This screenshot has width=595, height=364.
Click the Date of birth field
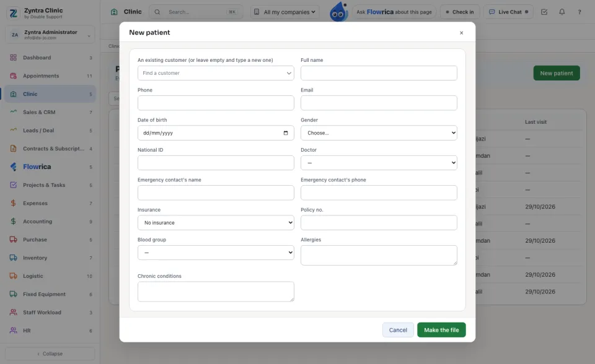(216, 133)
